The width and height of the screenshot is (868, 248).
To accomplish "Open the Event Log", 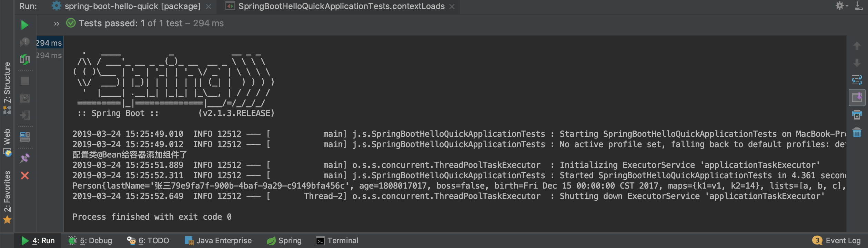I will coord(837,240).
